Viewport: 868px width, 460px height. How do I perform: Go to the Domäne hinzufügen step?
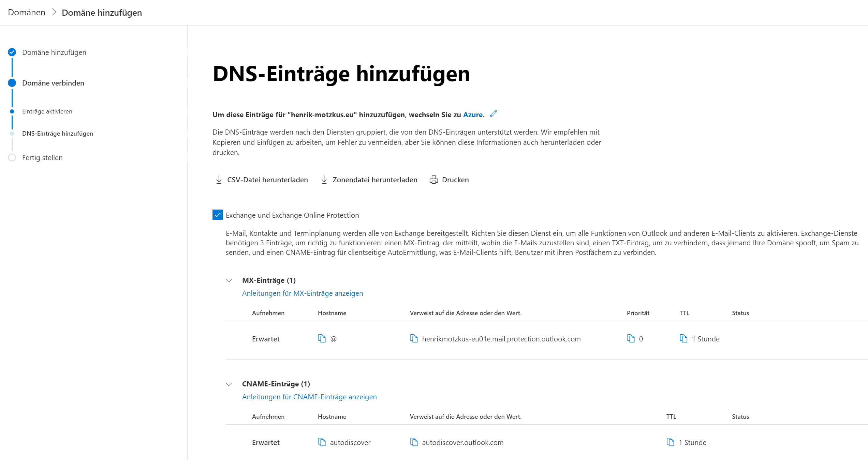pos(54,52)
